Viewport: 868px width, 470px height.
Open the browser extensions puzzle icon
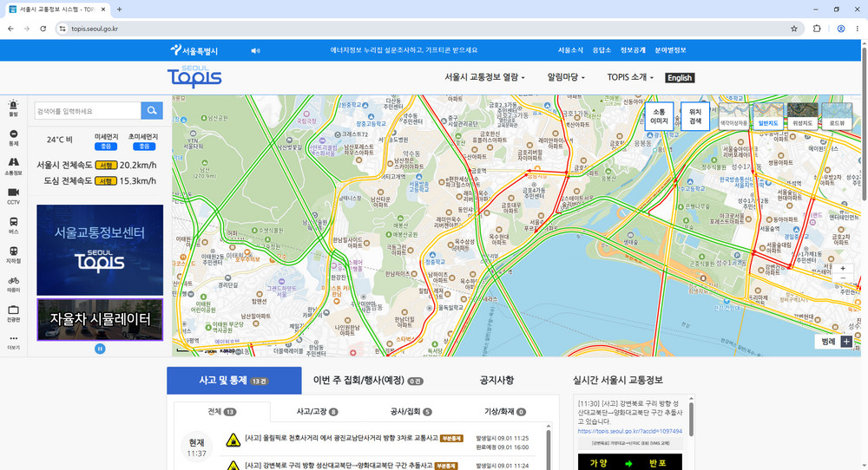click(x=817, y=29)
